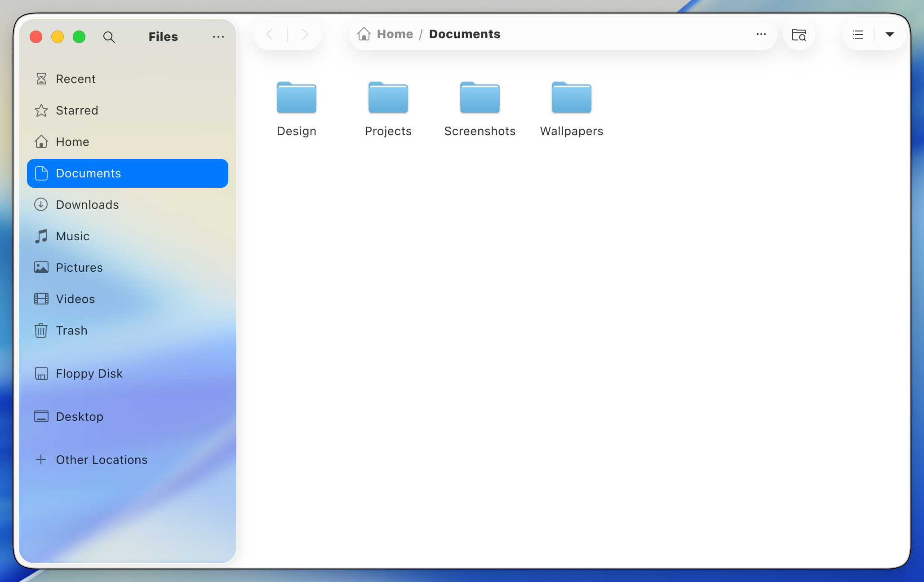Go forward with the right arrow
The height and width of the screenshot is (582, 924).
[305, 34]
